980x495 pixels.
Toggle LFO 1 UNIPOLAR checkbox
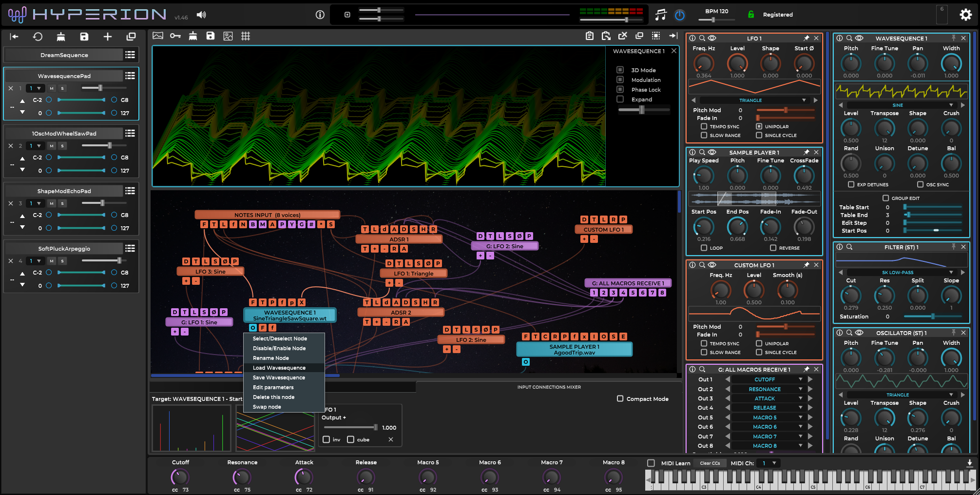[759, 126]
